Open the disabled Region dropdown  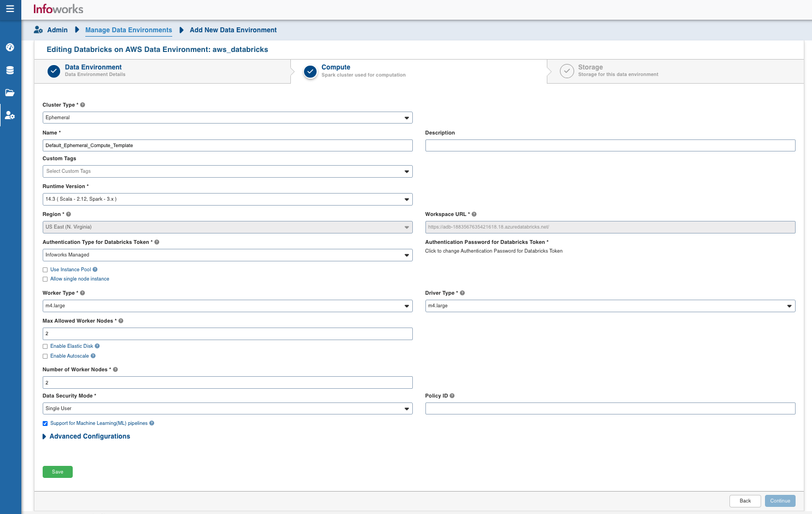coord(227,227)
